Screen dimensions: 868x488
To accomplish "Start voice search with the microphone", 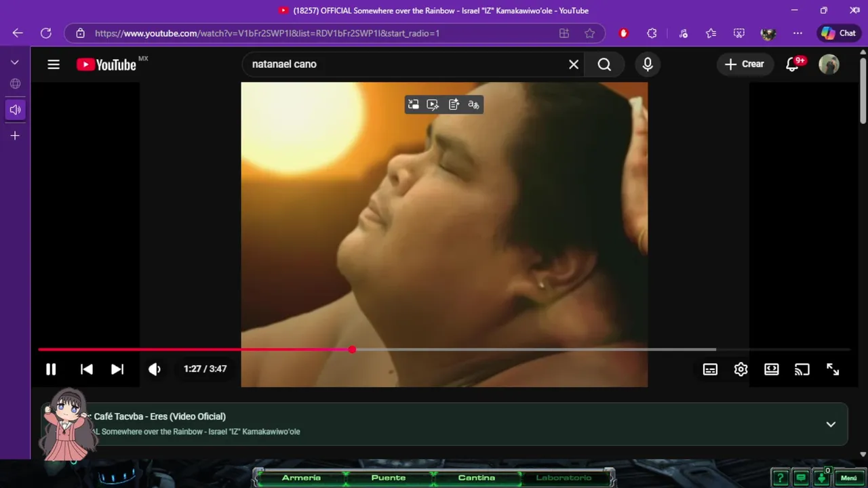I will (x=648, y=64).
